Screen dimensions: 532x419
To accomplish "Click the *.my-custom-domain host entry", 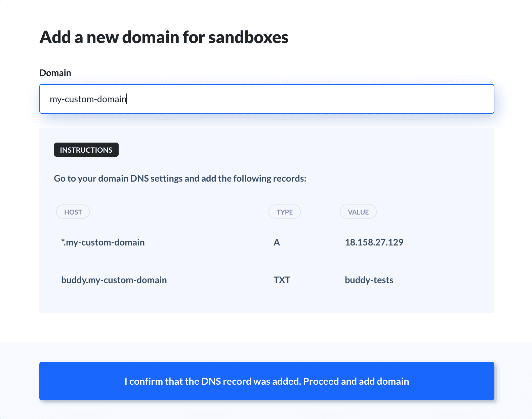I will click(103, 242).
